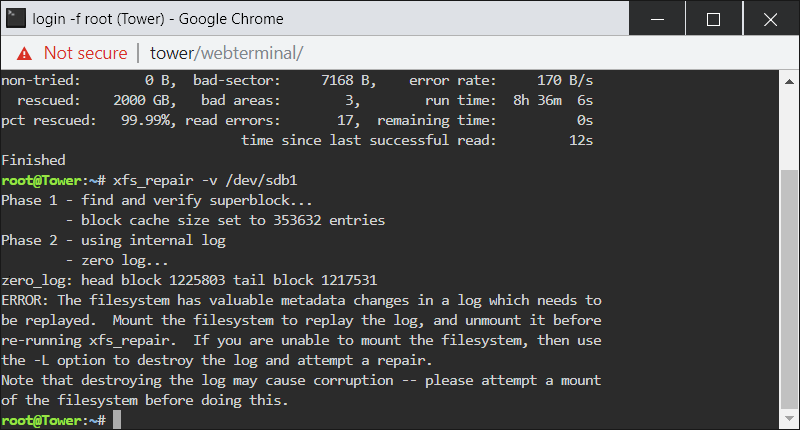Click the scrollbar up arrow
Screen dimensions: 800x430
point(789,82)
